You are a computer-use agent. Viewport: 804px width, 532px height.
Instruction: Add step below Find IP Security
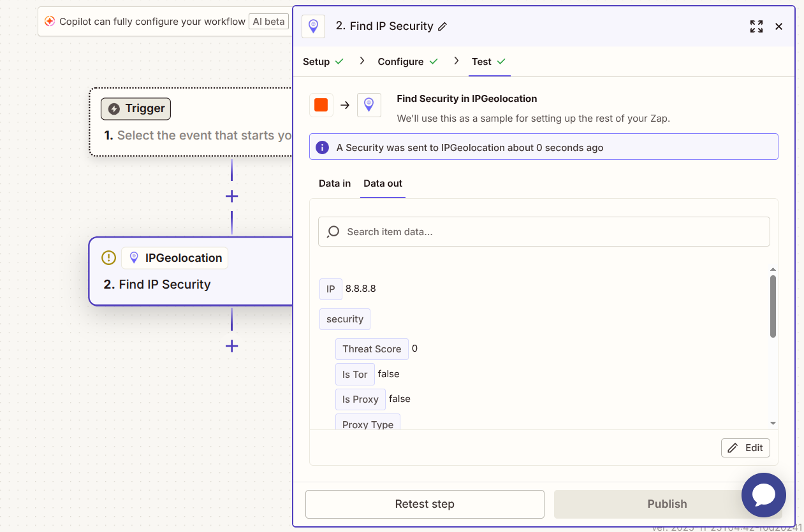tap(231, 346)
